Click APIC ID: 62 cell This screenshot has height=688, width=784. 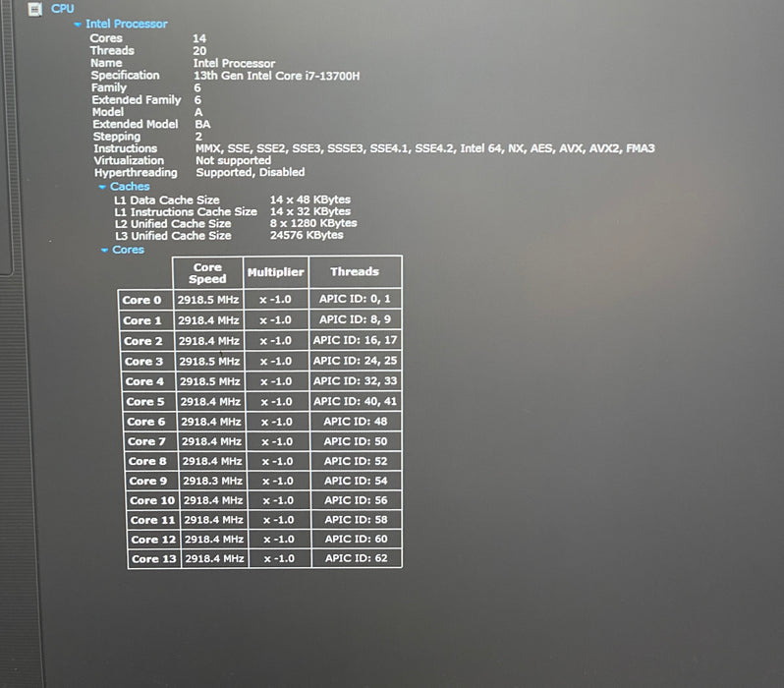(357, 558)
